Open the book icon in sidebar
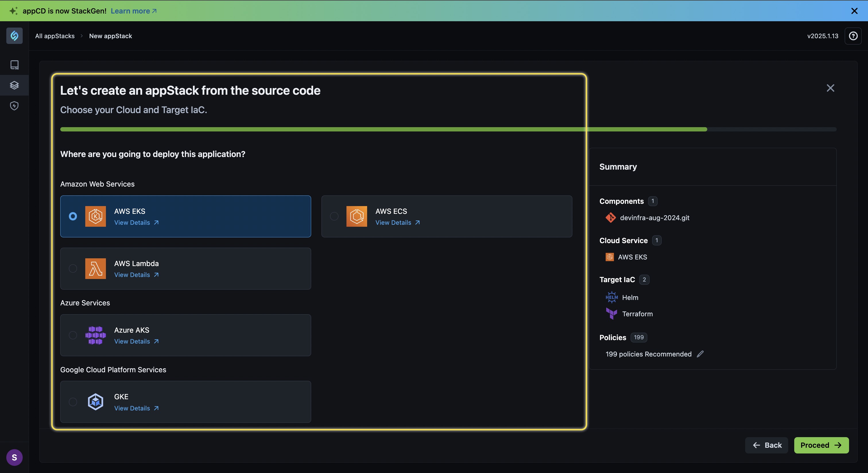The image size is (868, 473). (14, 65)
